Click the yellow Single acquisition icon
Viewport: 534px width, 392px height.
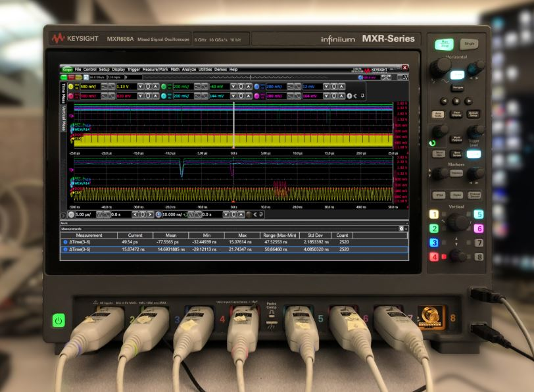(78, 77)
